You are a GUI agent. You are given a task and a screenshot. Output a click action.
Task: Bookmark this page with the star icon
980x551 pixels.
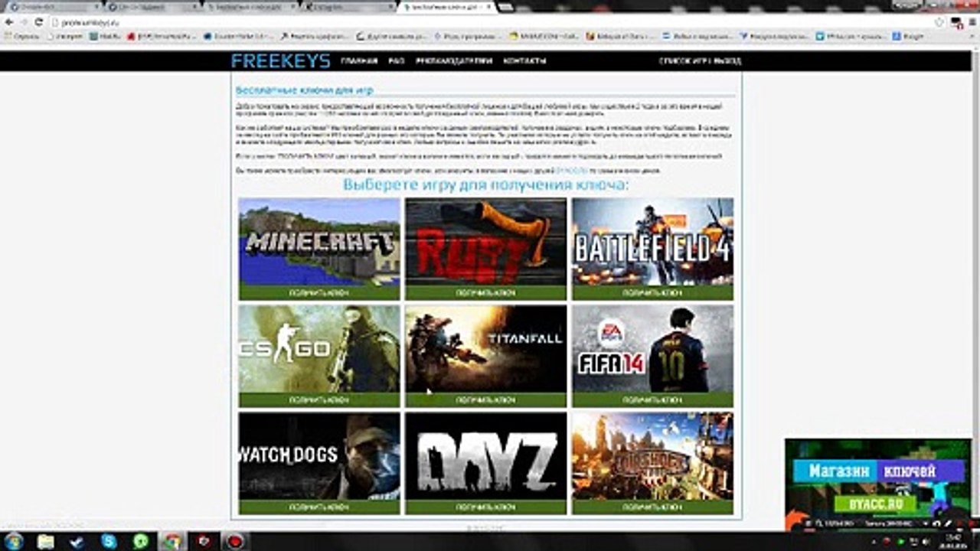click(x=939, y=22)
